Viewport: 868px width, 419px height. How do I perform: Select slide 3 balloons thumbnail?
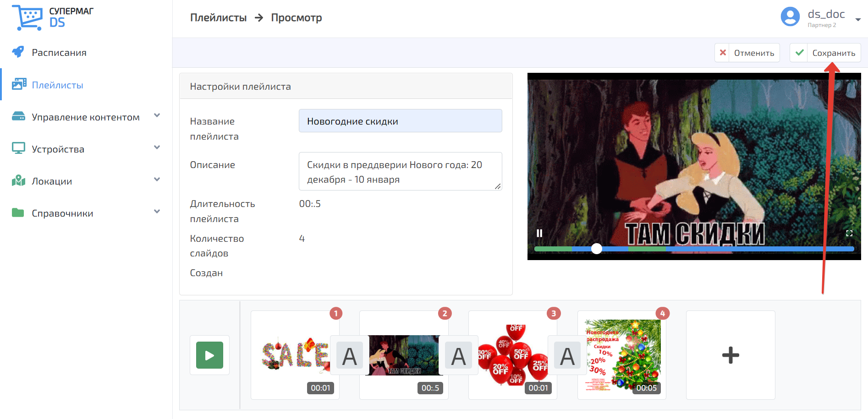click(x=513, y=355)
